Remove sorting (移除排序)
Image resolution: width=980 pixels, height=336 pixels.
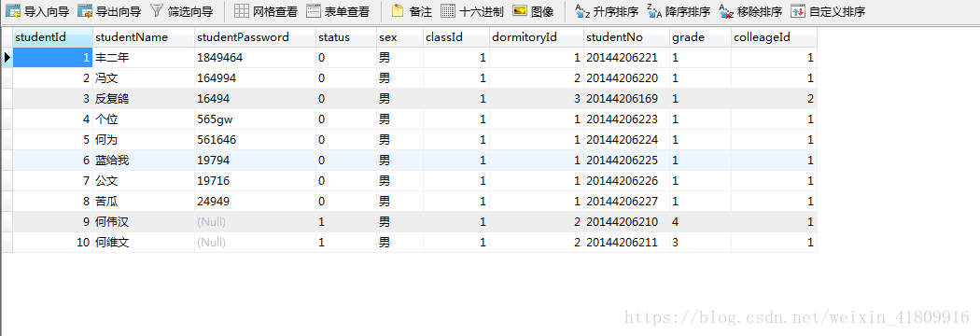tap(750, 11)
